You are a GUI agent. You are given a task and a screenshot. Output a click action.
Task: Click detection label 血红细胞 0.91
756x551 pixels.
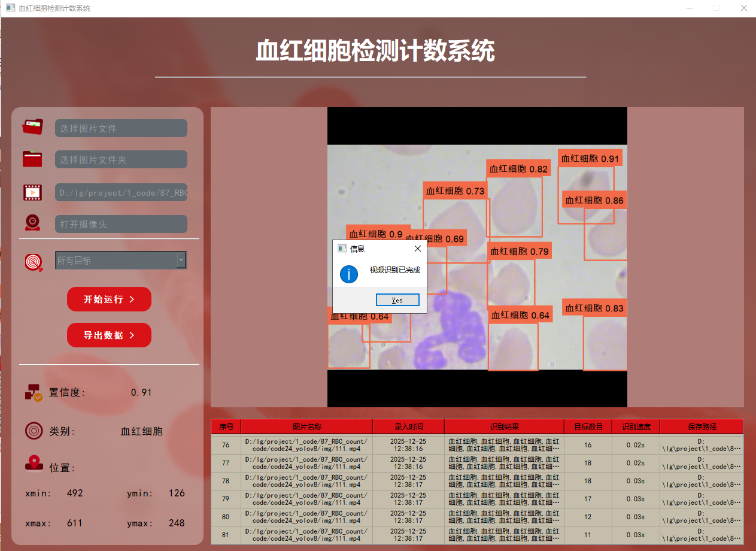coord(590,158)
